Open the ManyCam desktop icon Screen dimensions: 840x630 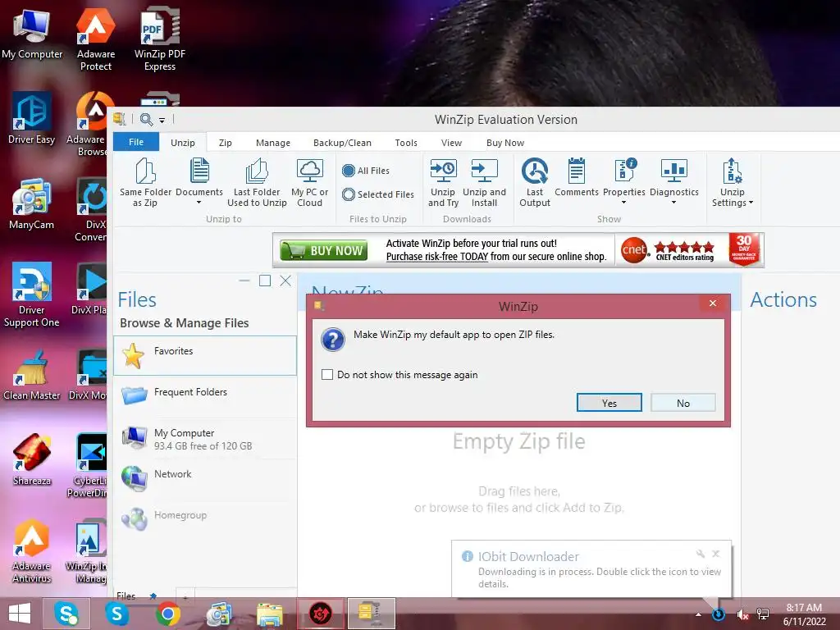(32, 204)
